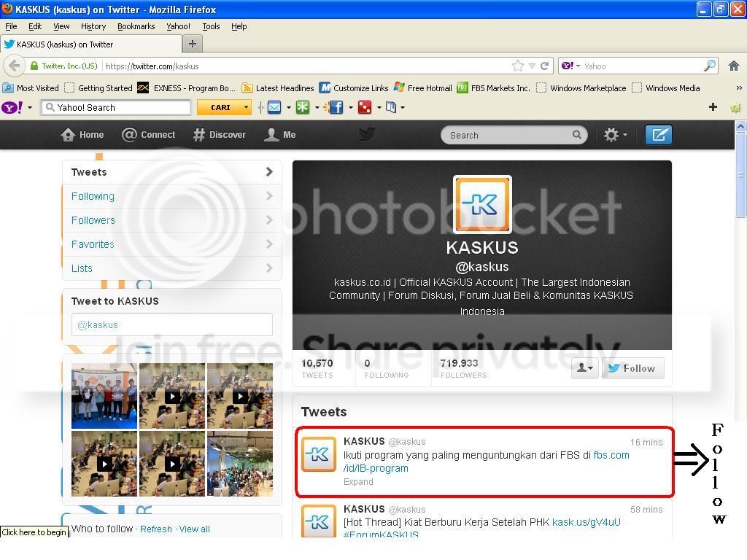Screen dimensions: 747x560
Task: View all Who to follow suggestions
Action: 194,529
